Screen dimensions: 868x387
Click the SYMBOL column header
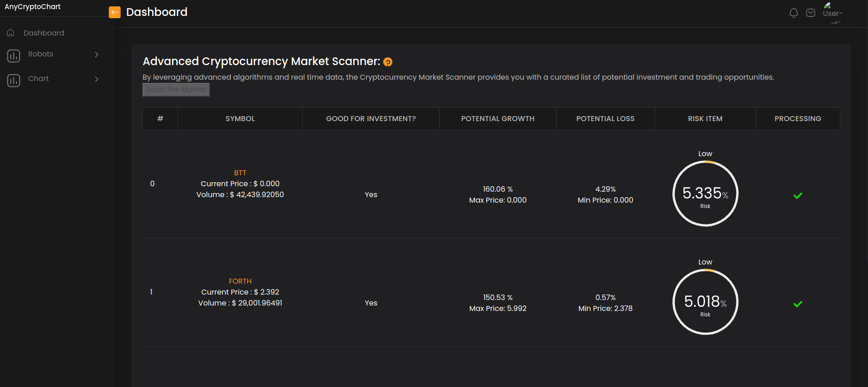coord(240,119)
